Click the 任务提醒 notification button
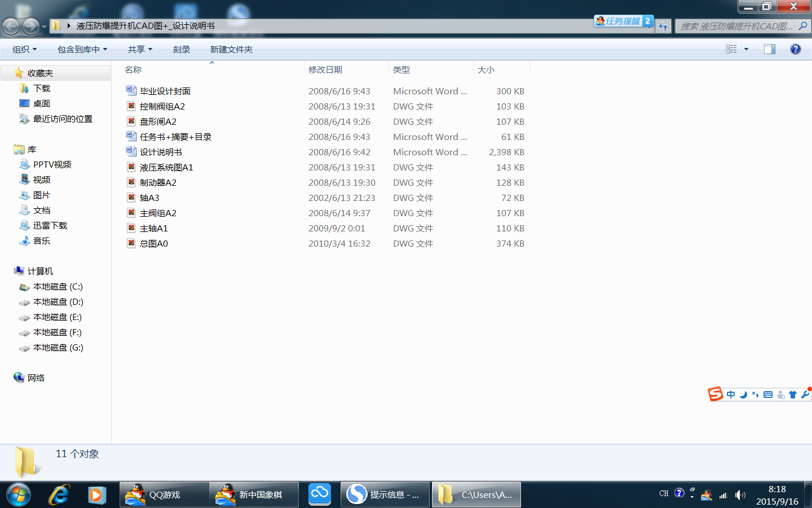The image size is (812, 508). 624,21
